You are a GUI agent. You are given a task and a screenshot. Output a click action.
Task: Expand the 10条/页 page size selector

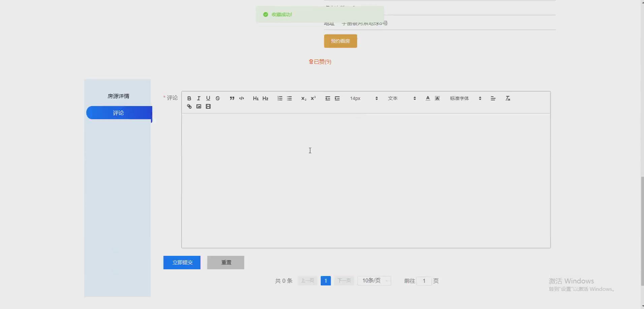374,280
